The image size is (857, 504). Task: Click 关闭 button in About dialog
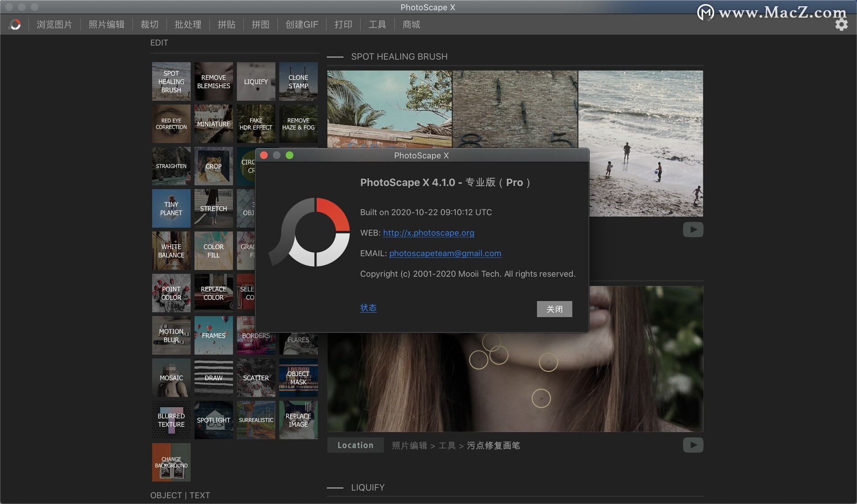tap(554, 309)
